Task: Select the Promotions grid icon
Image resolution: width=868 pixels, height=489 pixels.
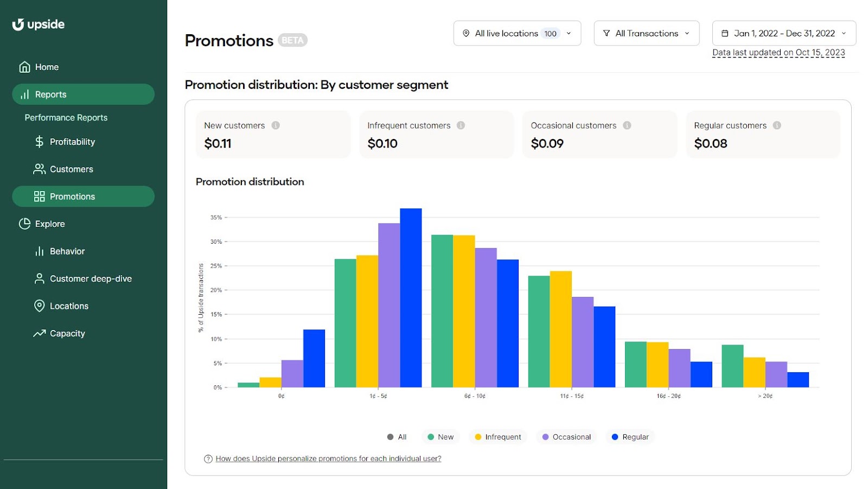Action: 38,196
